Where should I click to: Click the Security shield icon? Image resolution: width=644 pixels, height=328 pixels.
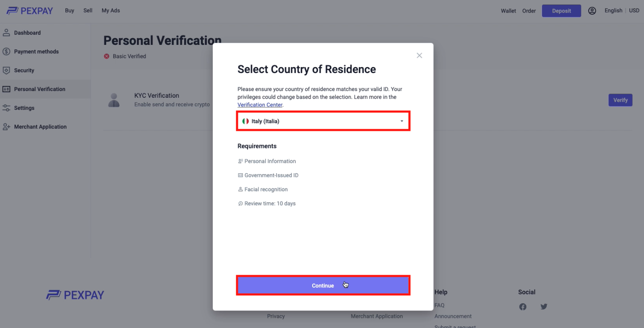[x=6, y=70]
